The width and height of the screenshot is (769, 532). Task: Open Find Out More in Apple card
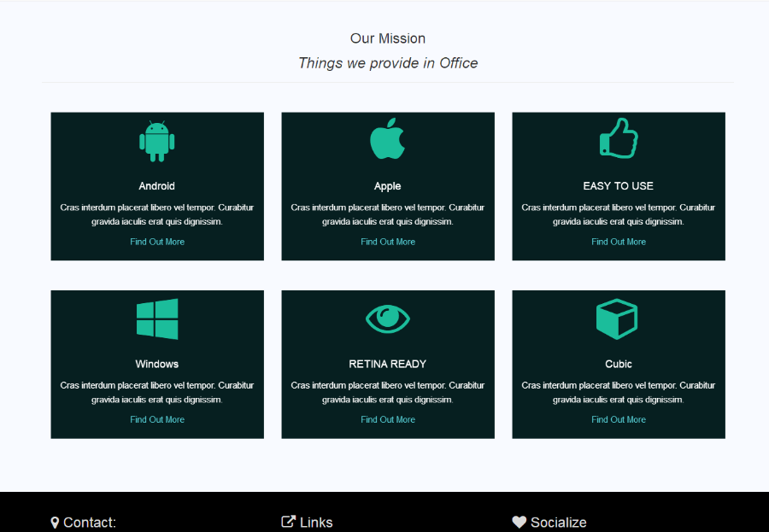388,242
